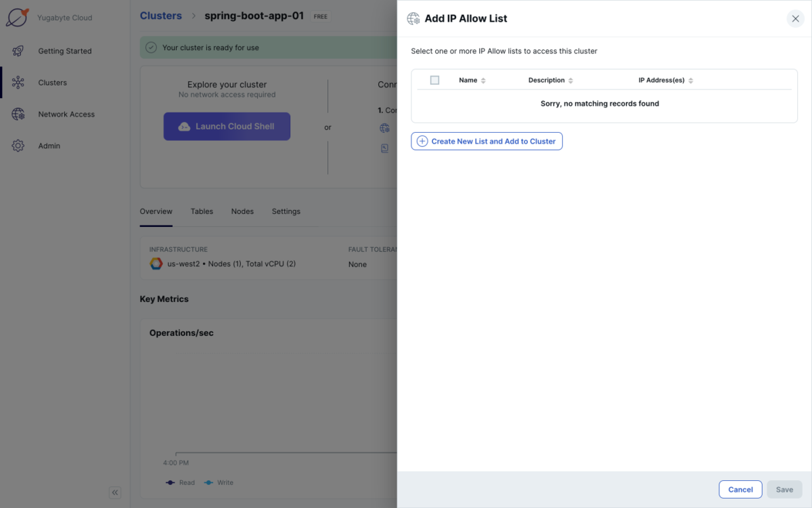Sort by IP Address(es) column

690,80
